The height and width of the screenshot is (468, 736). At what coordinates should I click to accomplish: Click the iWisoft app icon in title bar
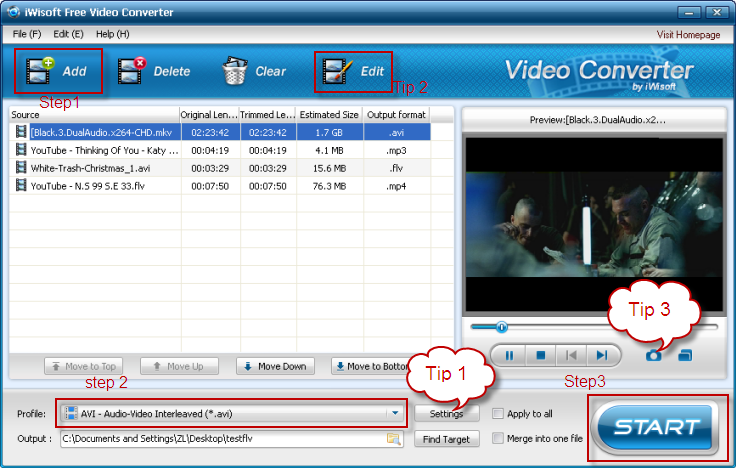pos(14,12)
